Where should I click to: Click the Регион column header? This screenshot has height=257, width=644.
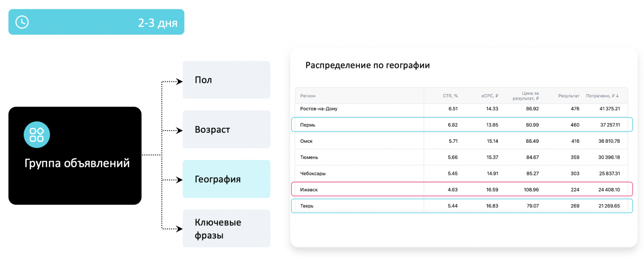(x=308, y=96)
